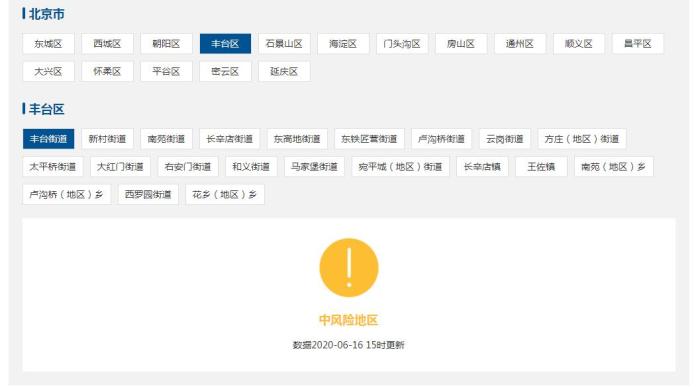Choose the 西罗园街道 sub-district

[x=148, y=195]
